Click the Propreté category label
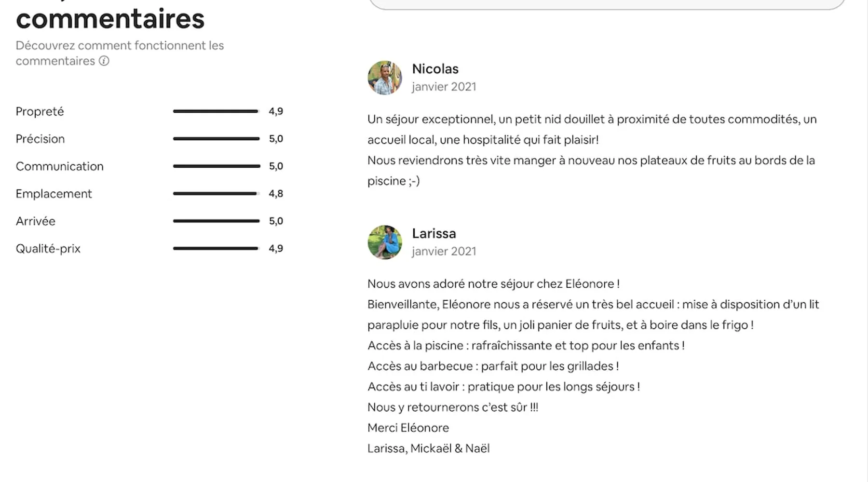 [x=40, y=112]
